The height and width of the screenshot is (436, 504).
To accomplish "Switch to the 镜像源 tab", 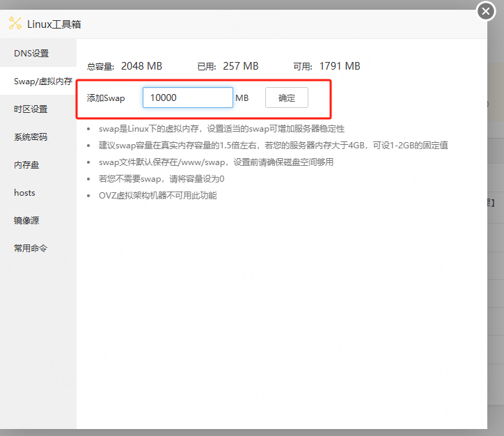I will point(38,221).
